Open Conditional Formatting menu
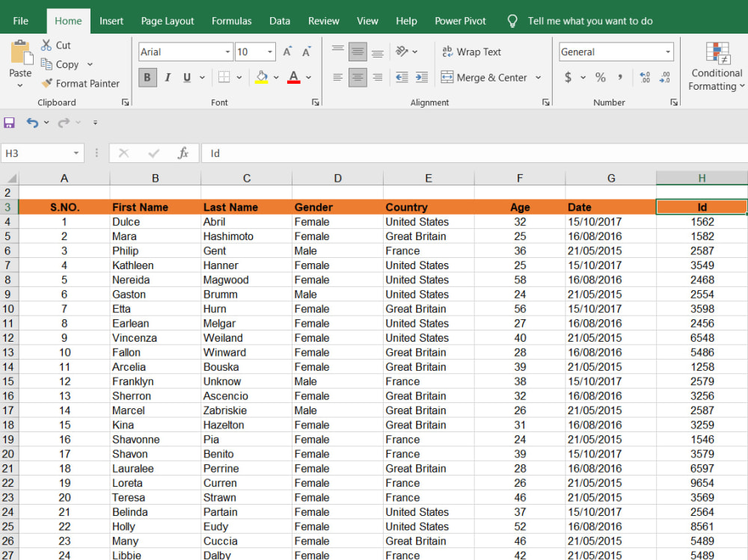This screenshot has width=748, height=560. click(x=717, y=66)
